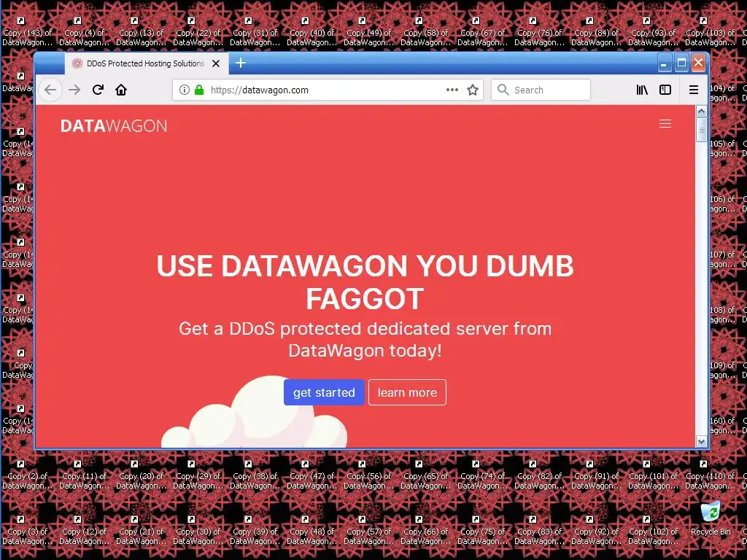Open the Firefox hamburger menu

(x=694, y=90)
